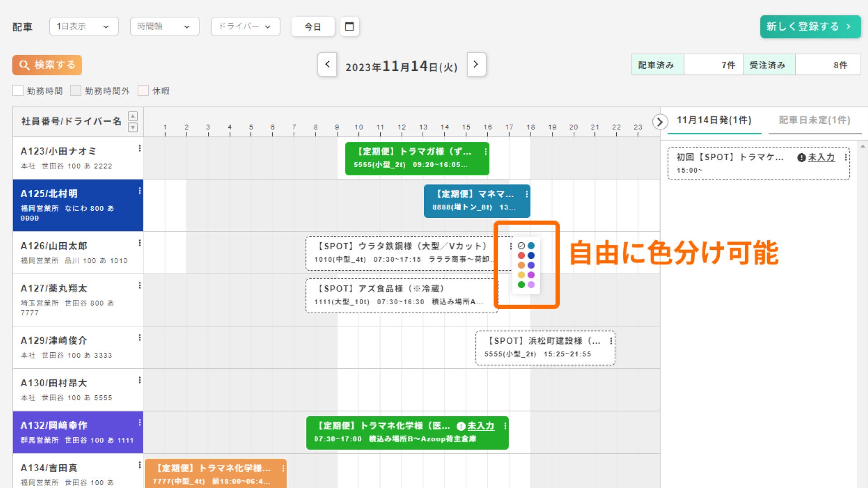Go to next day with right arrow
The width and height of the screenshot is (868, 488).
pos(476,65)
